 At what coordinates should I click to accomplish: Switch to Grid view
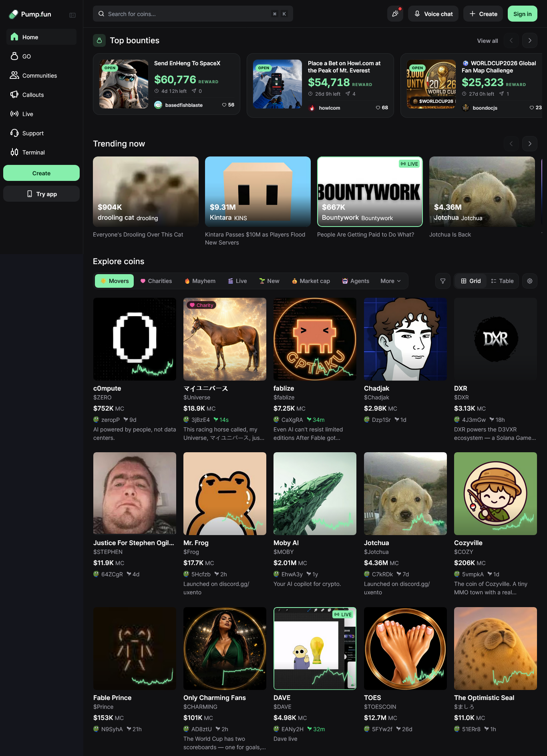pyautogui.click(x=471, y=281)
